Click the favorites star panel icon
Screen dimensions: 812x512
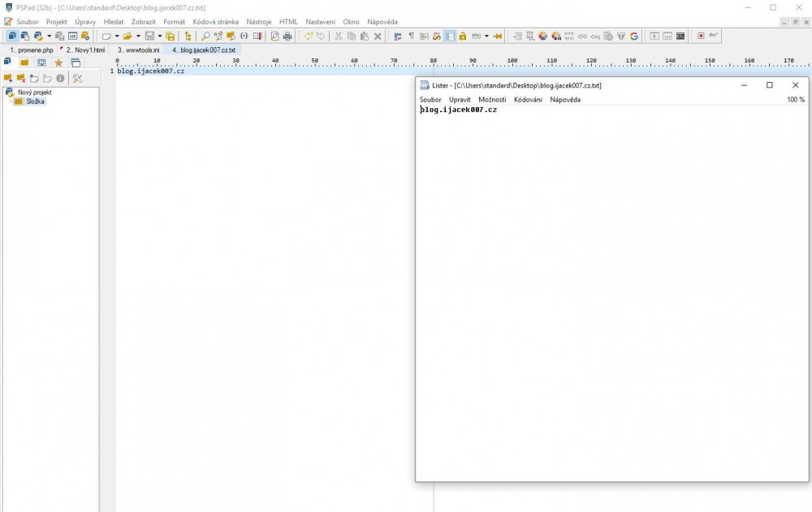click(58, 63)
